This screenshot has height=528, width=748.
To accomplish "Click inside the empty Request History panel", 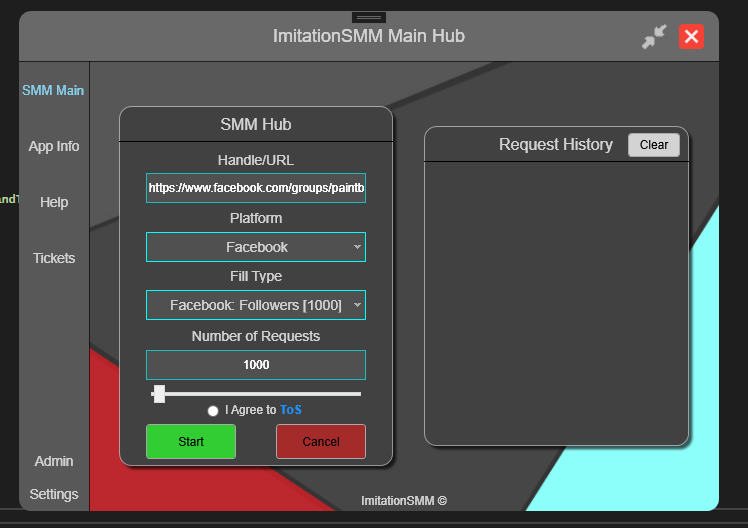I will [556, 300].
